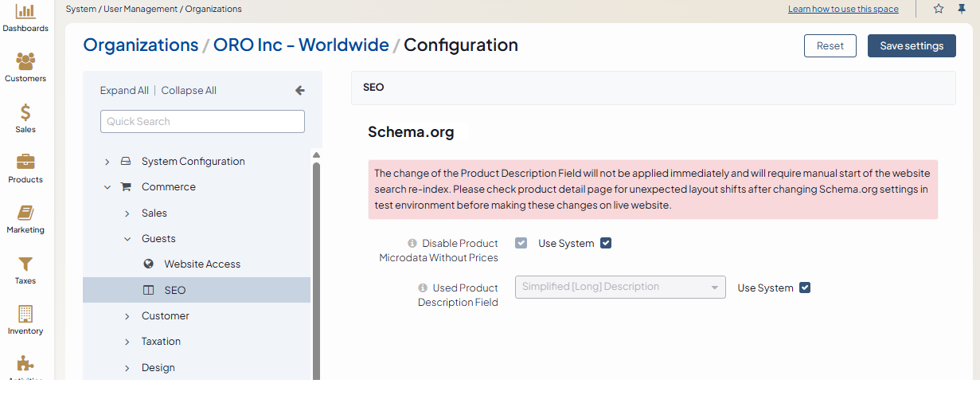Open the Customers sidebar icon
The width and height of the screenshot is (980, 403).
pos(25,61)
